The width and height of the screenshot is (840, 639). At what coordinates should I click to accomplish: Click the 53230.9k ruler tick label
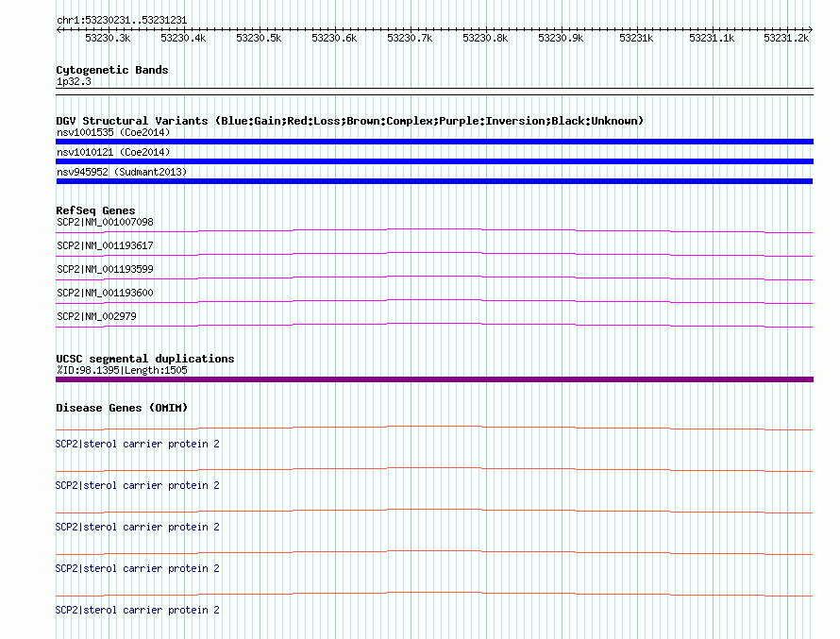point(561,39)
